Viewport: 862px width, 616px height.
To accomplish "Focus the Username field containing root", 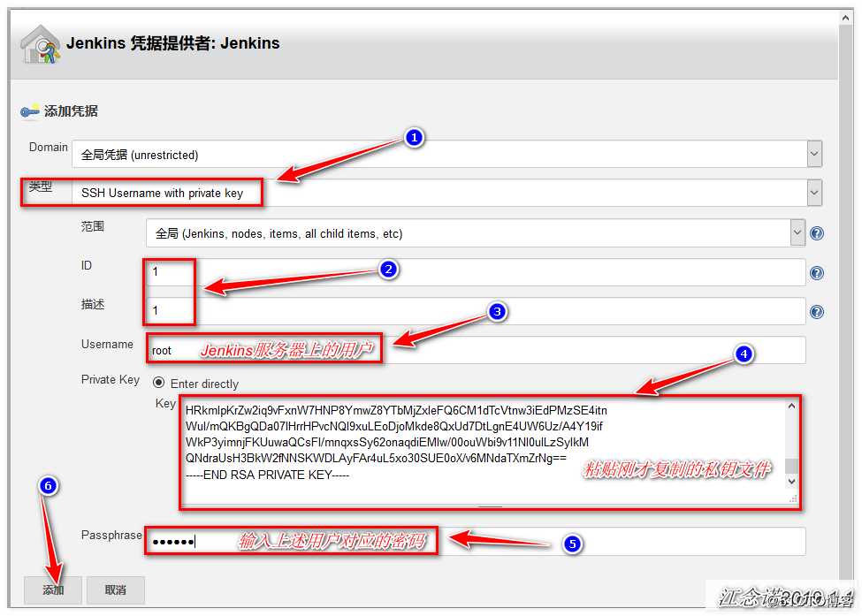I will [x=476, y=350].
